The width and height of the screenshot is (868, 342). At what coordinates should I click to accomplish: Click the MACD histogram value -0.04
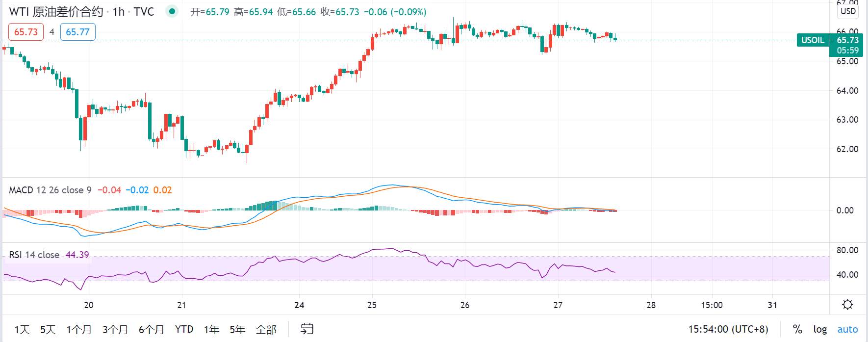[x=109, y=190]
